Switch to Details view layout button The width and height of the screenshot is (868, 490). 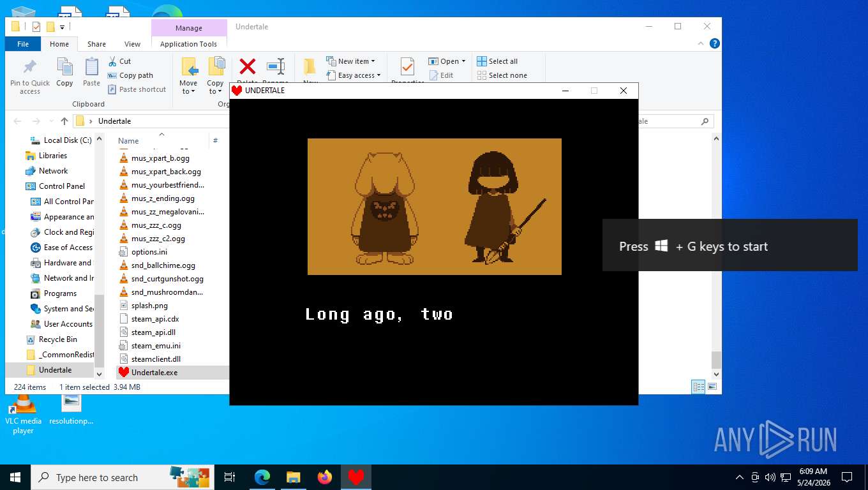699,387
